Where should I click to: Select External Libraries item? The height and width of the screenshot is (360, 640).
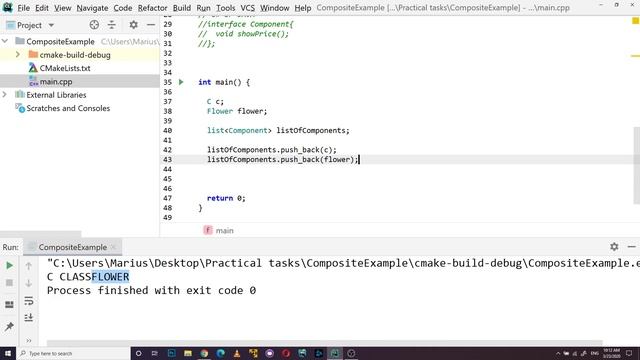pyautogui.click(x=56, y=95)
